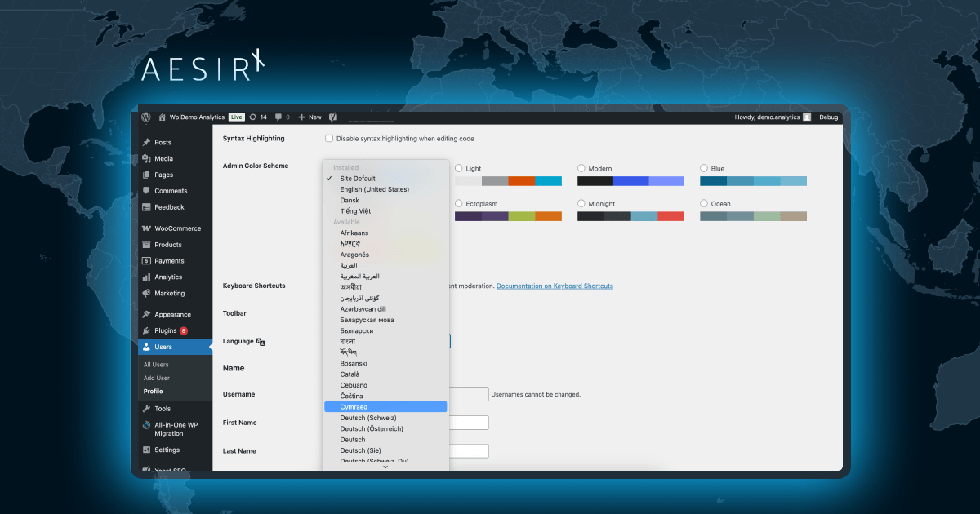Click the Settings icon in sidebar
This screenshot has height=514, width=980.
tap(146, 450)
